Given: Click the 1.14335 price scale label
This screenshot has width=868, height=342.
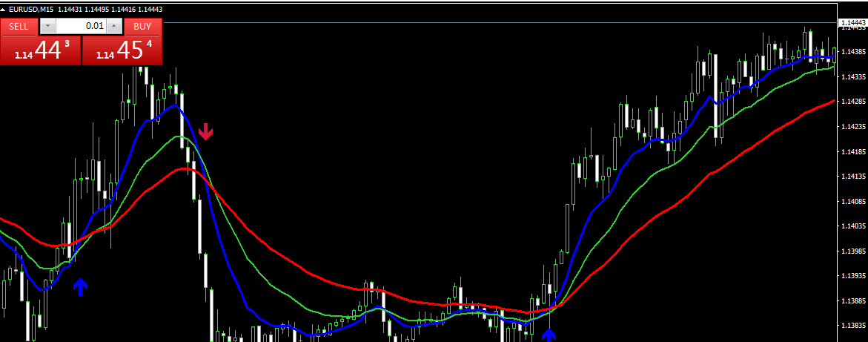Looking at the screenshot, I should [853, 76].
